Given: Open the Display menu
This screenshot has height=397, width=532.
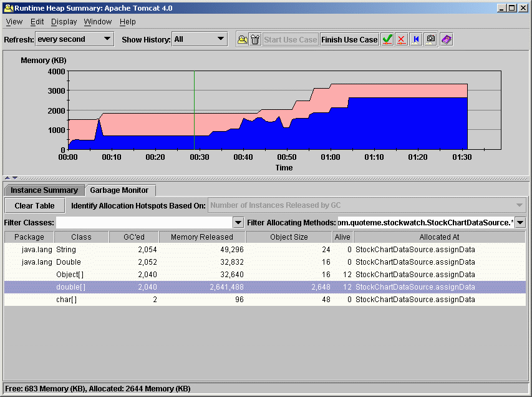Looking at the screenshot, I should pyautogui.click(x=64, y=21).
